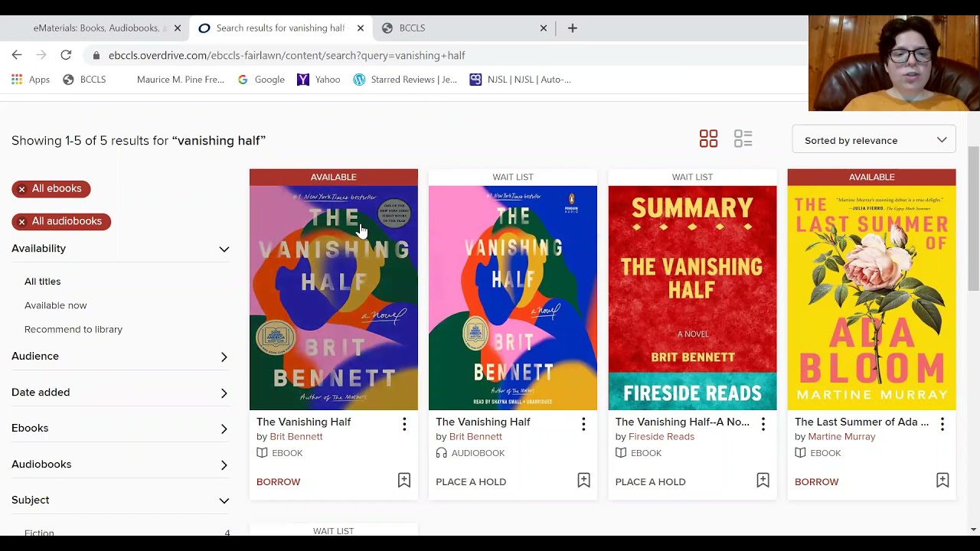This screenshot has height=551, width=980.
Task: Close the Search results tab
Action: coord(361,28)
